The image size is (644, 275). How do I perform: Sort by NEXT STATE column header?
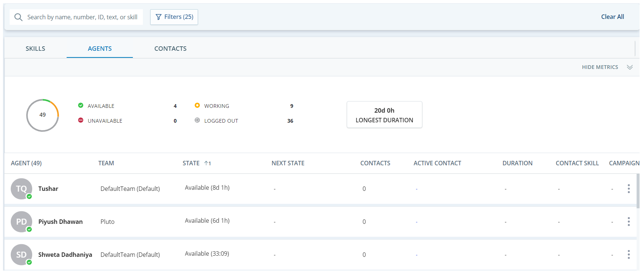coord(288,163)
